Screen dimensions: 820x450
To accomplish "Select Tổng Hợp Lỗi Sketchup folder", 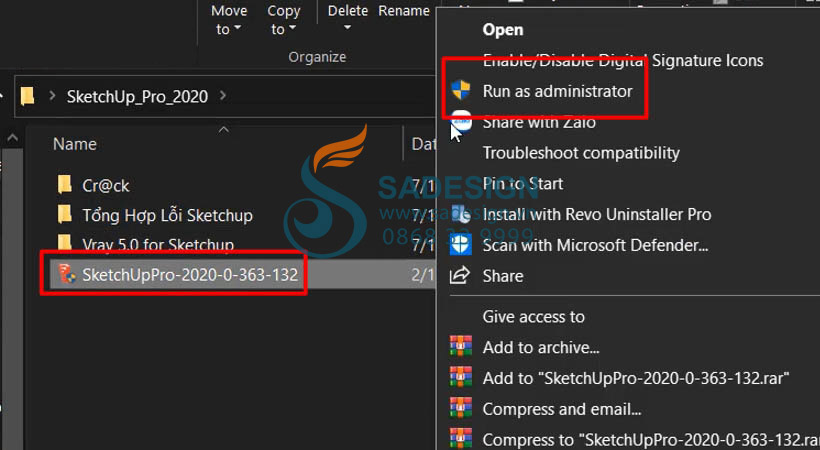I will [167, 216].
